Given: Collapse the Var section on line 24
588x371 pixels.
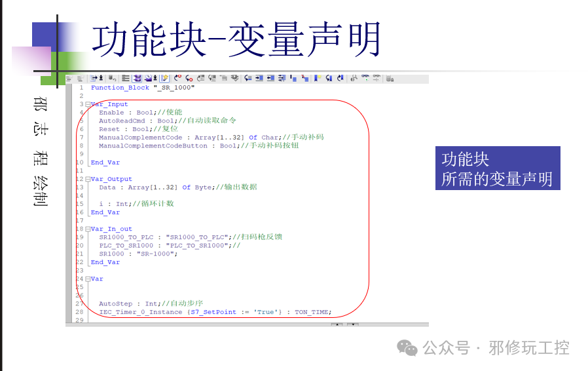Looking at the screenshot, I should coord(87,279).
